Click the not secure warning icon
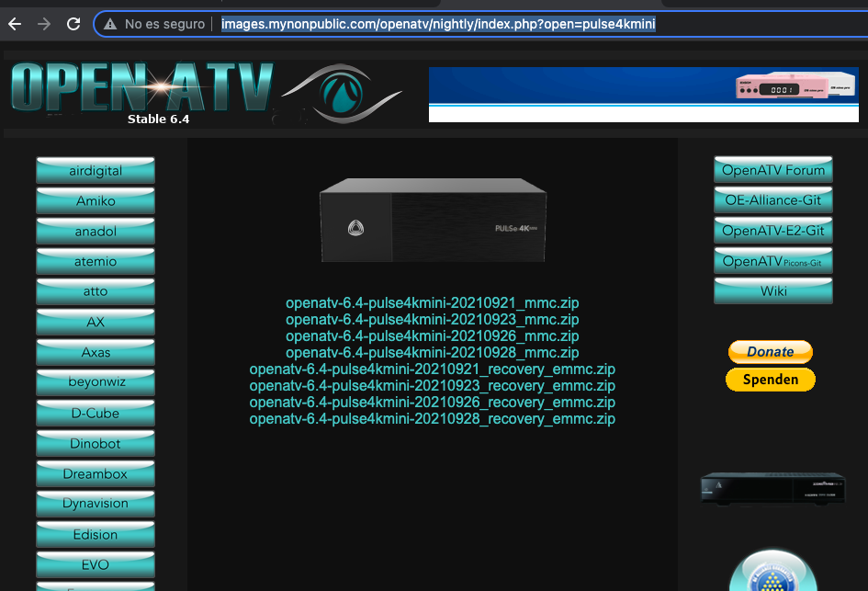Screen dimensions: 868x591 [110, 24]
